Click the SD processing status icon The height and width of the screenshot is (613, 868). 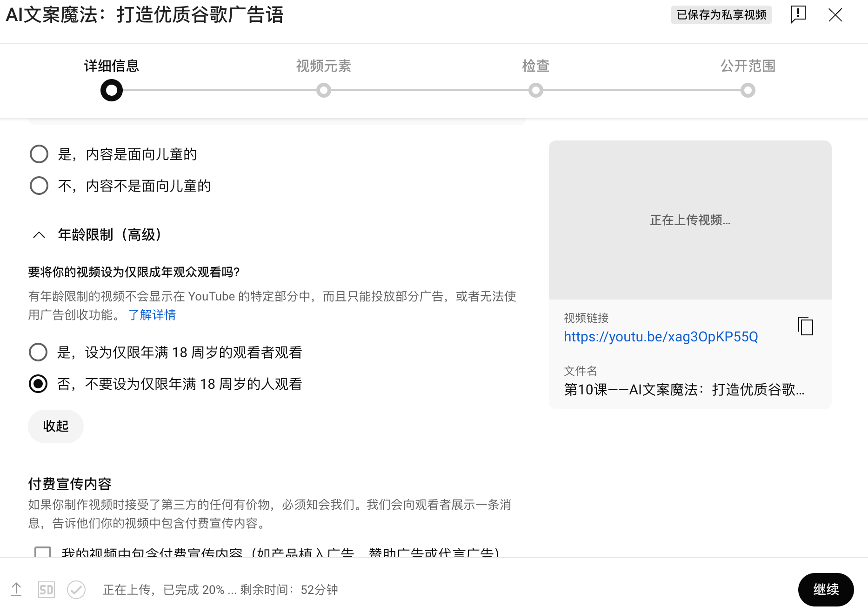coord(46,590)
